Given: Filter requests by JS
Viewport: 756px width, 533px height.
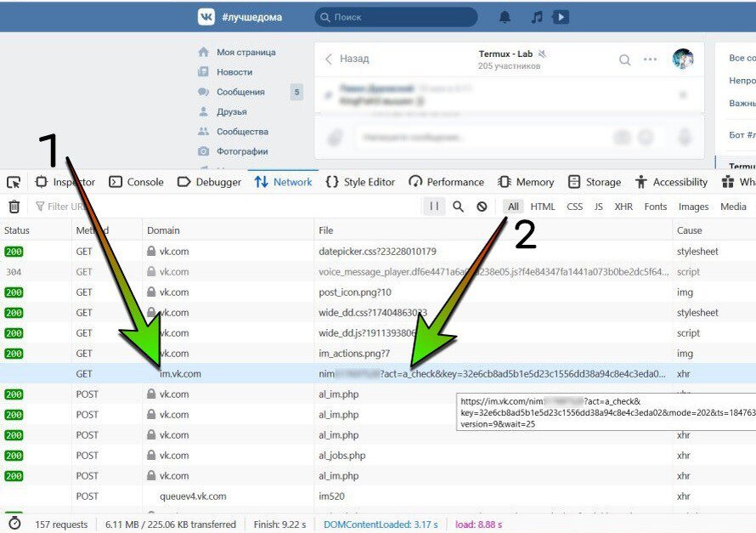Looking at the screenshot, I should [598, 207].
